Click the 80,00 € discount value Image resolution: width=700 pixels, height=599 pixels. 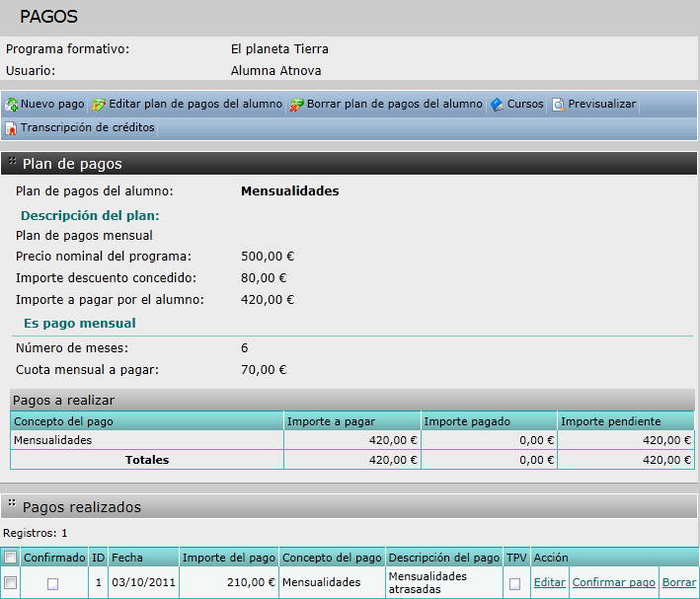264,278
